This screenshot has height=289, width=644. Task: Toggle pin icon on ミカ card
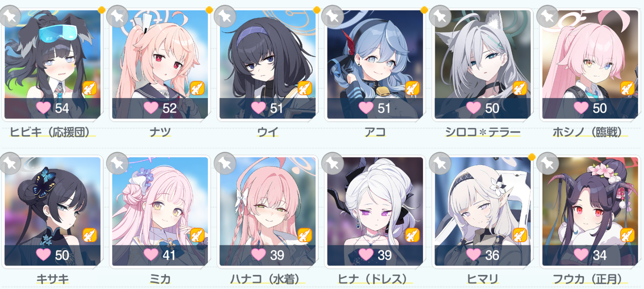118,163
